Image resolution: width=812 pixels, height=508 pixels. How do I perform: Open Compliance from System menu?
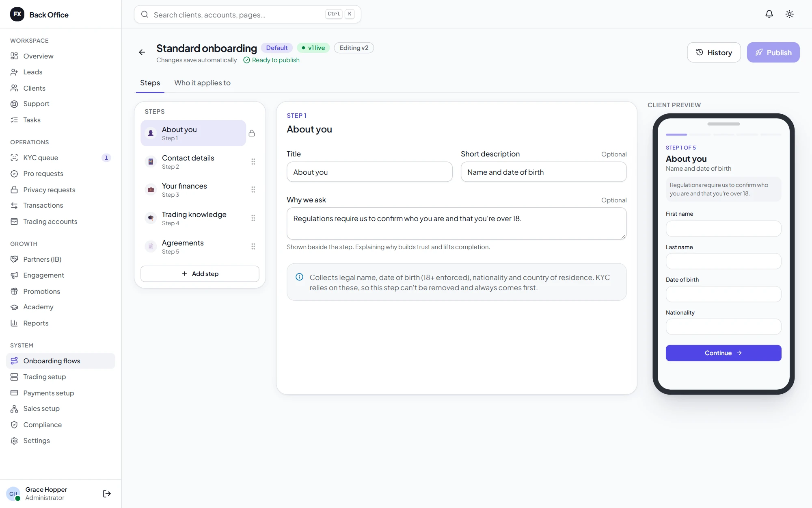point(61,425)
